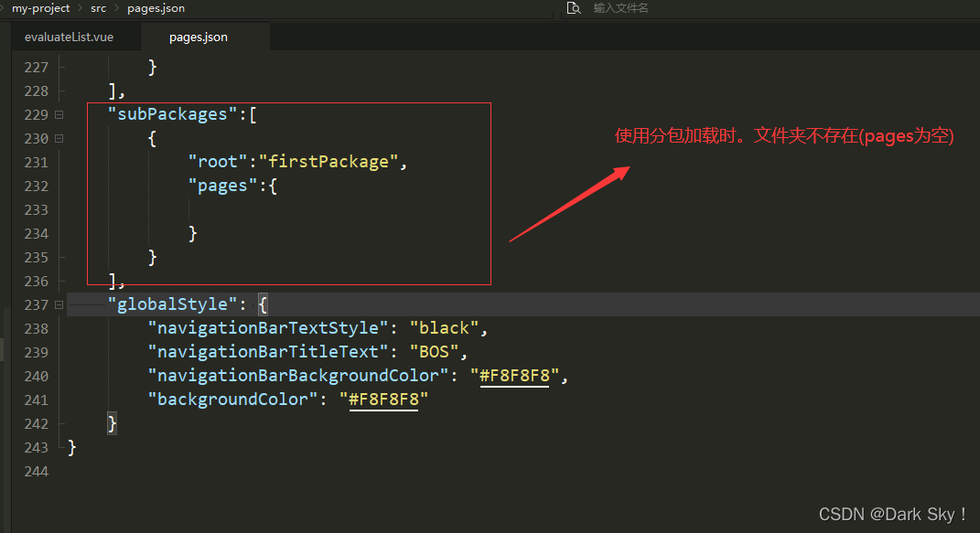Screen dimensions: 980x533
Task: Click pages.json in the breadcrumb path
Action: point(154,8)
